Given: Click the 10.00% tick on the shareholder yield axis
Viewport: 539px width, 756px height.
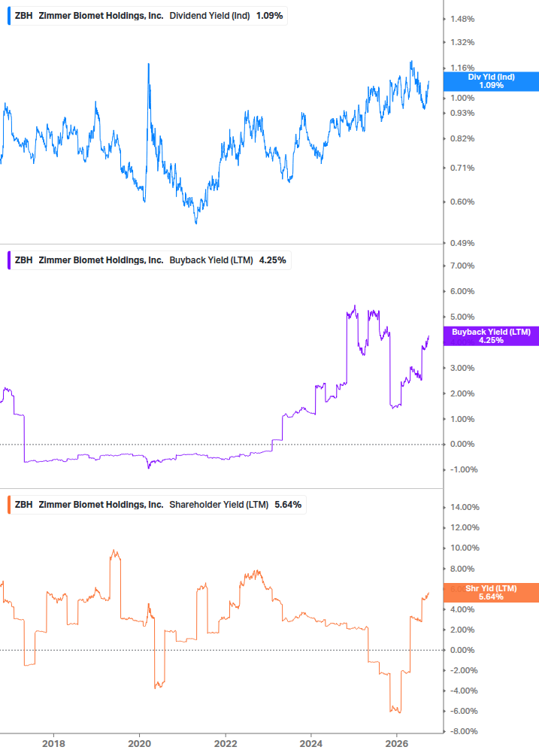Looking at the screenshot, I should pyautogui.click(x=465, y=548).
